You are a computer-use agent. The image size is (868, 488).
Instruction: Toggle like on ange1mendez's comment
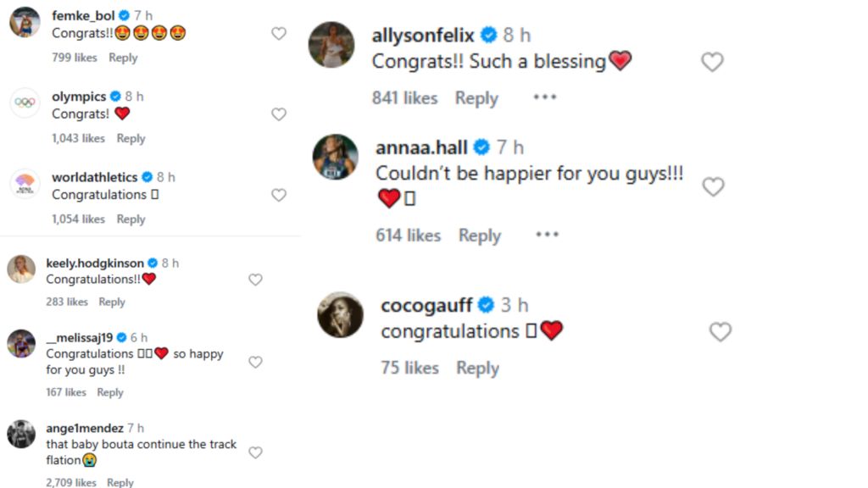click(x=255, y=452)
